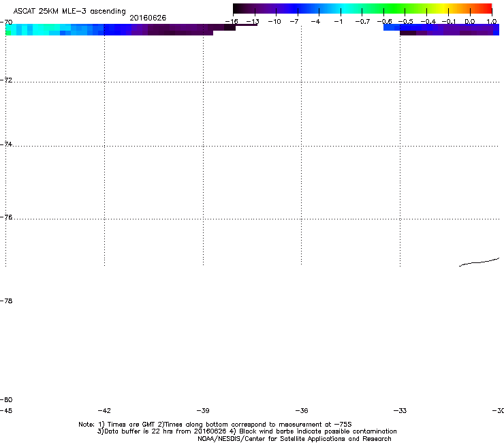Viewport: 504px width, 443px height.
Task: Click the 1.0 color scale label
Action: click(x=492, y=22)
